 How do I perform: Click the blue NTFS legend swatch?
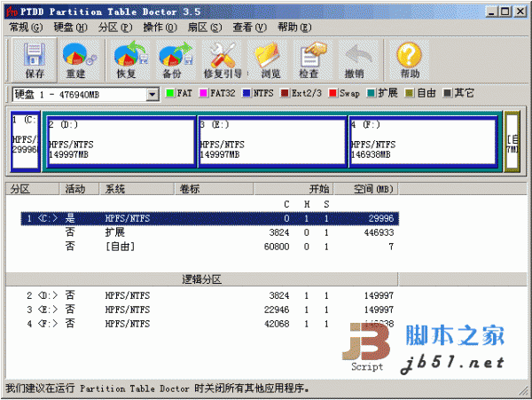tap(246, 93)
